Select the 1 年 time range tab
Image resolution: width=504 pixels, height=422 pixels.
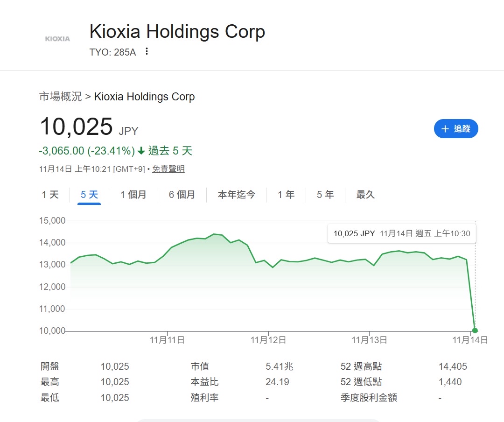click(286, 195)
